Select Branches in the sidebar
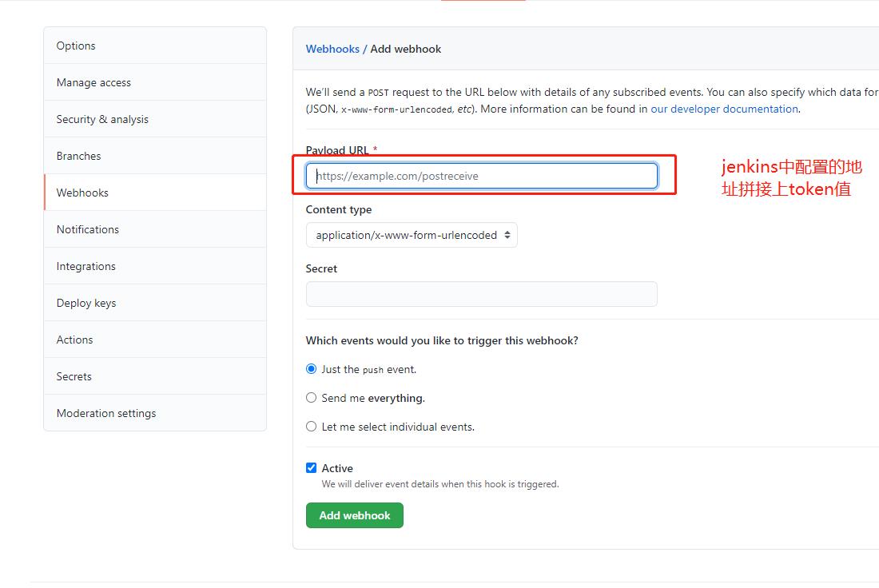The height and width of the screenshot is (588, 879). click(78, 156)
